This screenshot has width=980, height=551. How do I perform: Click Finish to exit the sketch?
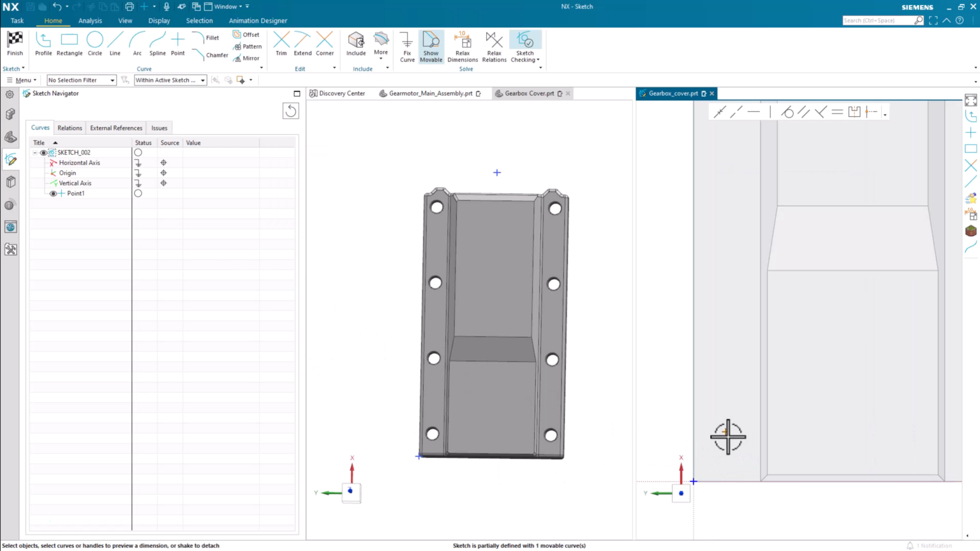[x=14, y=43]
